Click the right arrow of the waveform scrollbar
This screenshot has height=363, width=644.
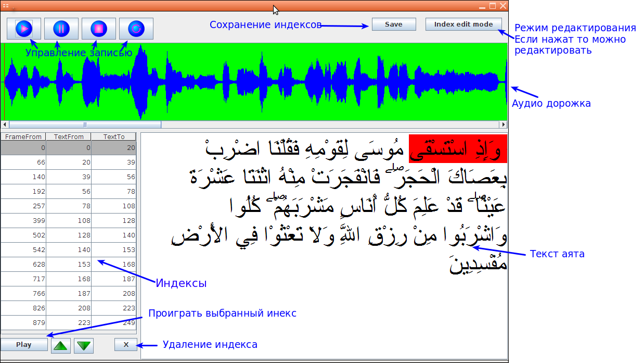[x=503, y=125]
